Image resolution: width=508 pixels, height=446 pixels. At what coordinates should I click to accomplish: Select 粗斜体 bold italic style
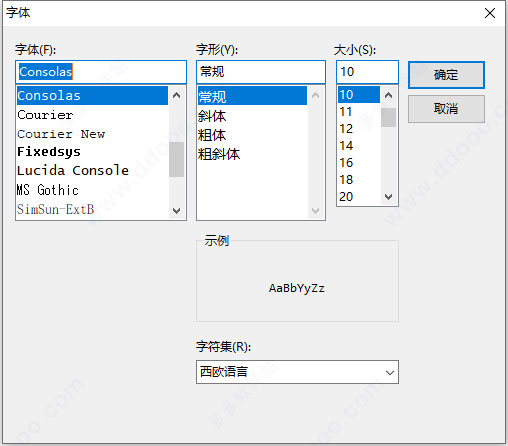pyautogui.click(x=252, y=154)
